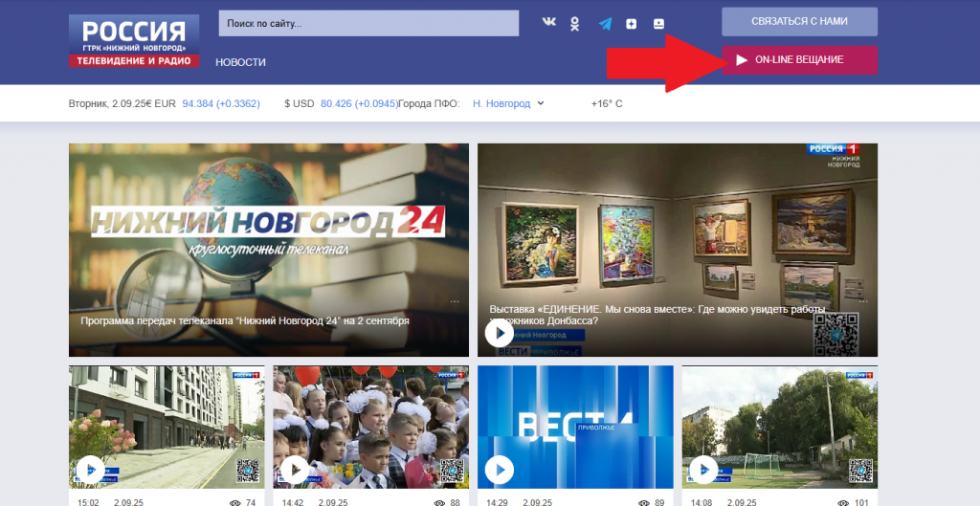Open the Odnoklassniki icon in header
The width and height of the screenshot is (980, 506).
[x=574, y=24]
